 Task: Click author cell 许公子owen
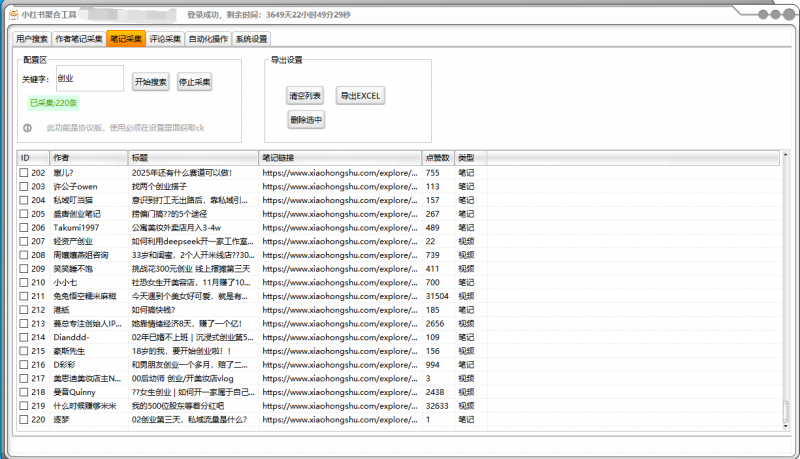[75, 187]
